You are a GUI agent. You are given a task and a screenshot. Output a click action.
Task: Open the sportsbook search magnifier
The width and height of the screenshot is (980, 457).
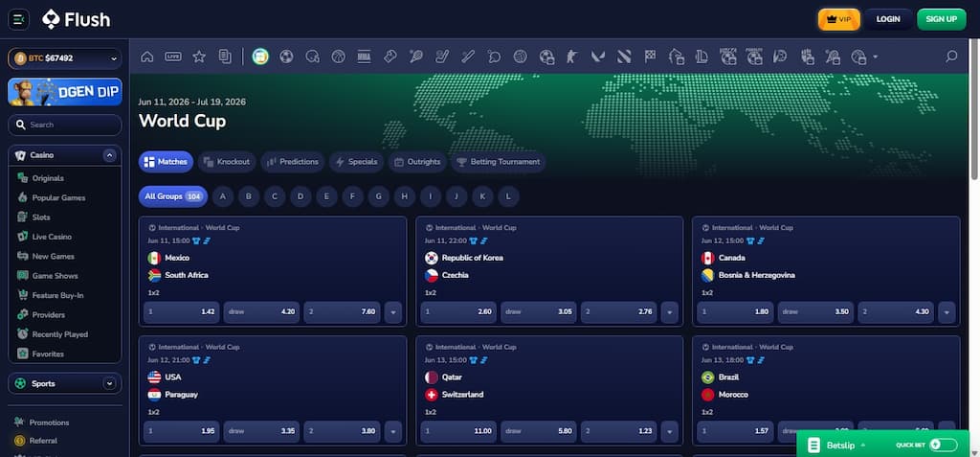(x=951, y=57)
